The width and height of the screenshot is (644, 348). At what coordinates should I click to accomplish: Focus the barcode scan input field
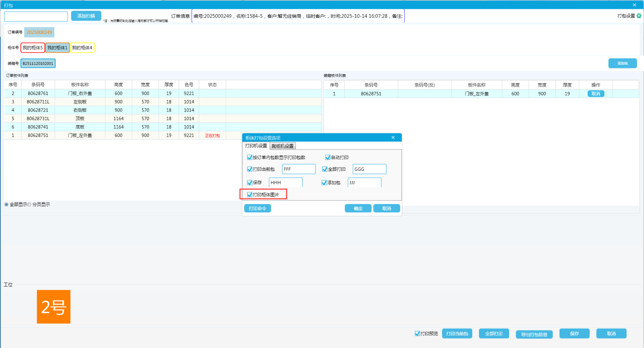(x=36, y=17)
